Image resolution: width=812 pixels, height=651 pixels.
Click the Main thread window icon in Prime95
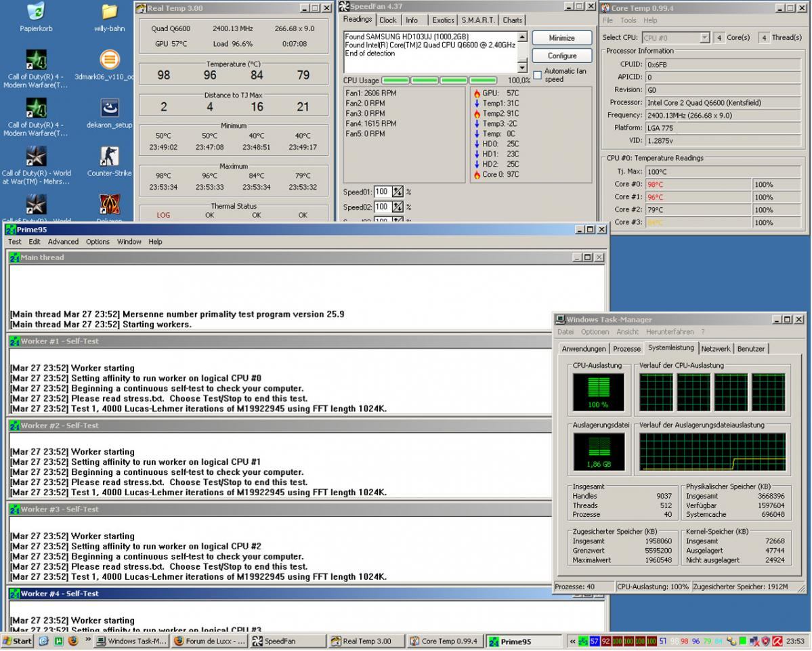(14, 257)
